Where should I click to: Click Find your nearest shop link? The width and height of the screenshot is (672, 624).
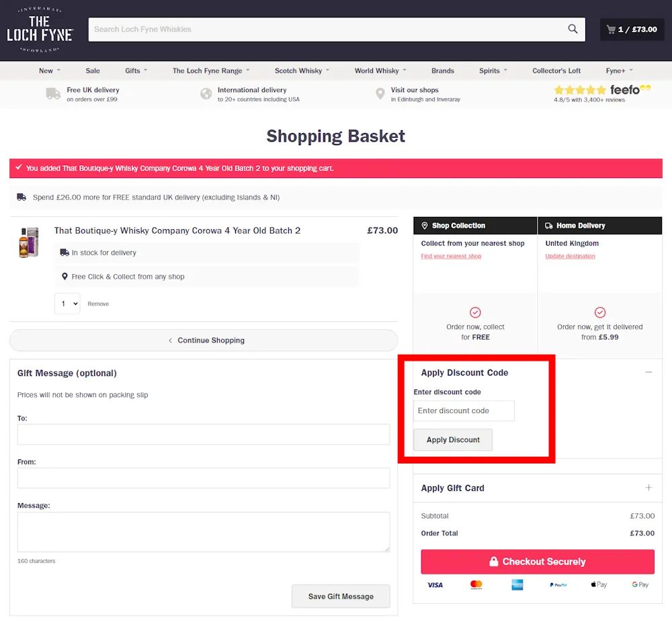451,256
